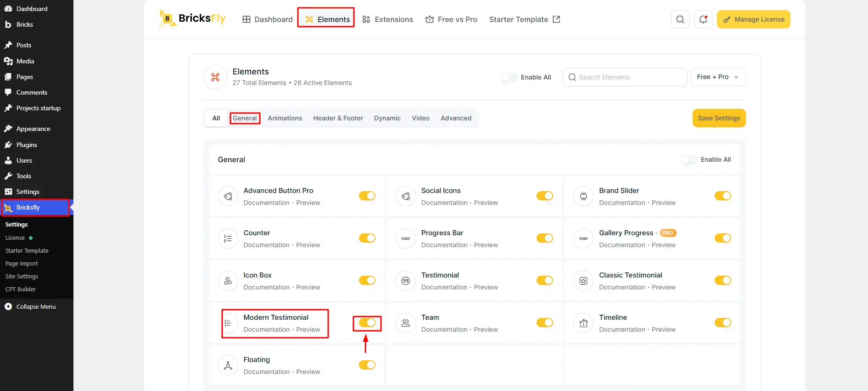Open Appearance in WordPress sidebar
Screen dimensions: 868x391
pyautogui.click(x=37, y=129)
